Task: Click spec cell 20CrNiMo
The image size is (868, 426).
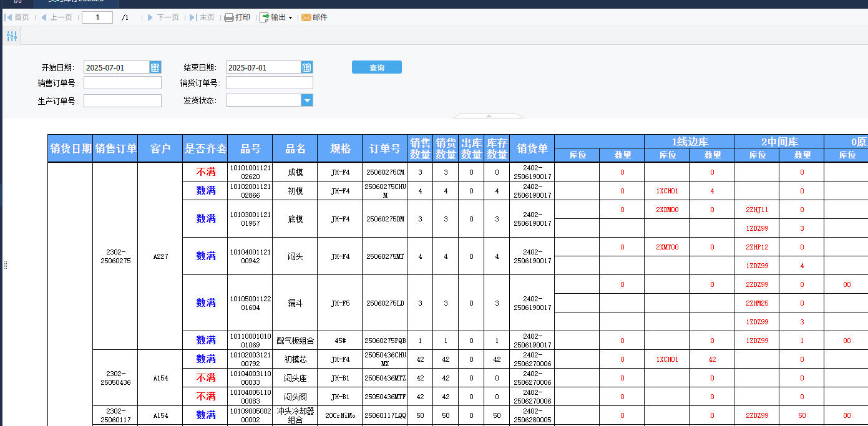Action: [340, 415]
